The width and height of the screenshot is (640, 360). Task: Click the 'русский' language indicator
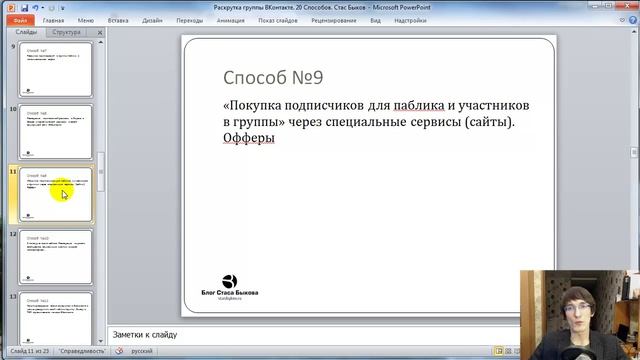click(142, 351)
